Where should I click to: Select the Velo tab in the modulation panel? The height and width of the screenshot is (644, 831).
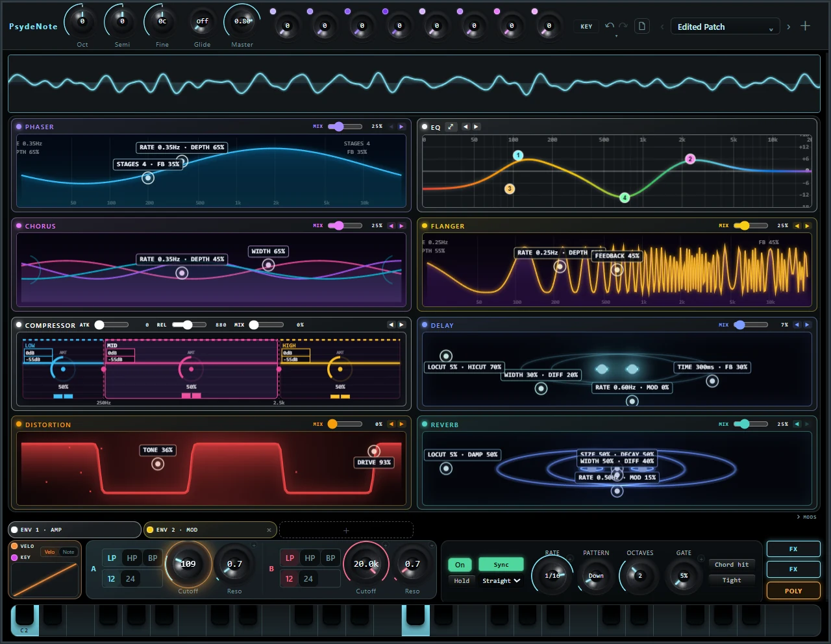pos(49,552)
